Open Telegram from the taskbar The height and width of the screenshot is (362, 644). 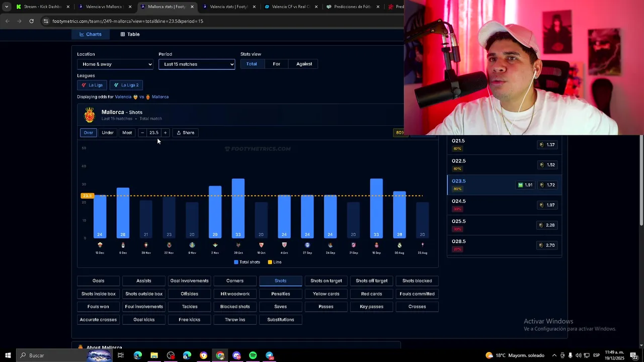click(x=270, y=355)
